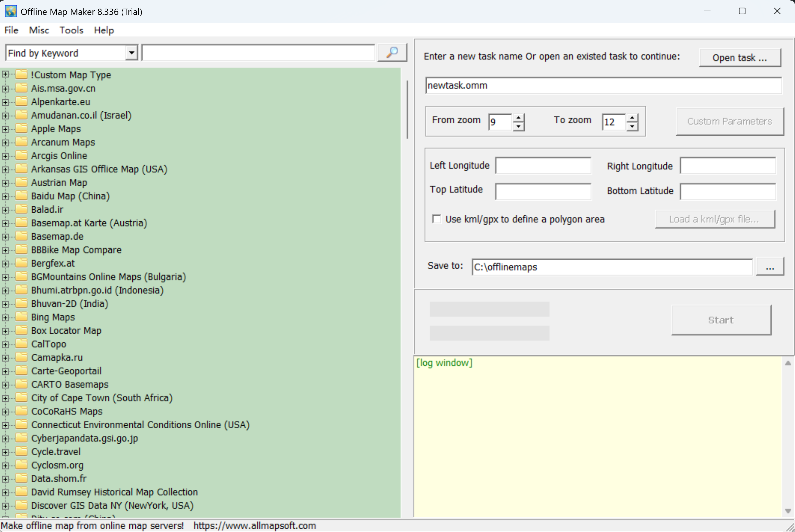Expand the Ais.msa.gov.cn tree node
Image resolution: width=795 pixels, height=532 pixels.
click(5, 88)
